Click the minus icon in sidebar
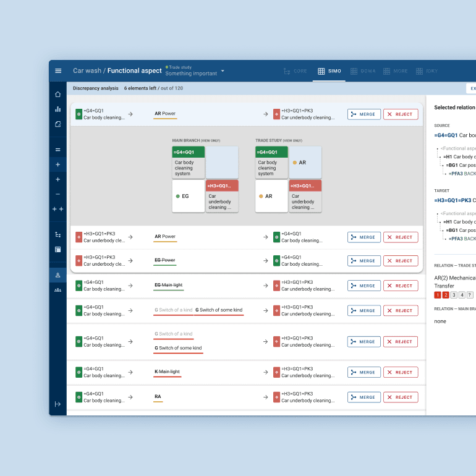The image size is (476, 476). coord(57,194)
